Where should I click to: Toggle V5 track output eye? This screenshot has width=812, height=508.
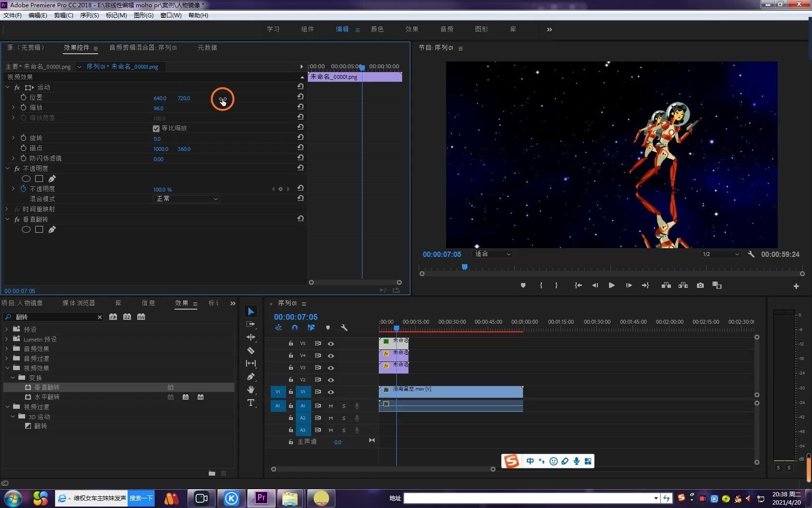331,344
